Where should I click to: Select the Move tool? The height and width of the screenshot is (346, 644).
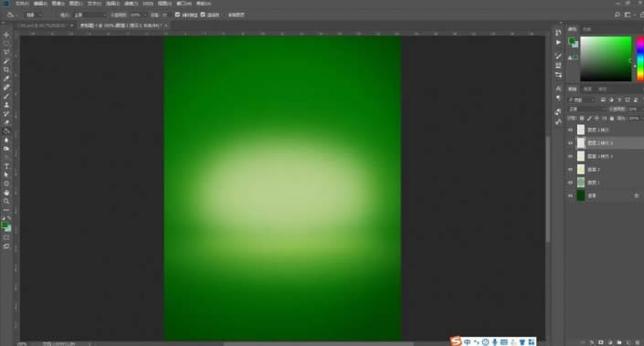6,35
